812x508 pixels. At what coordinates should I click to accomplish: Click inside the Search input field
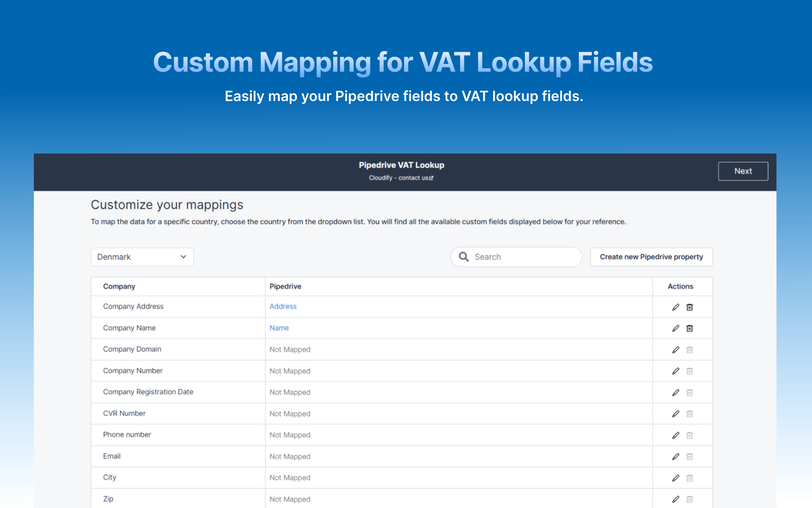[x=515, y=257]
